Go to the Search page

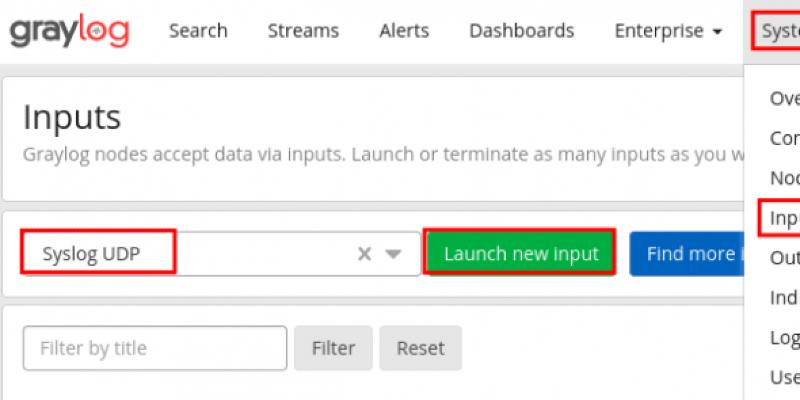click(x=198, y=31)
